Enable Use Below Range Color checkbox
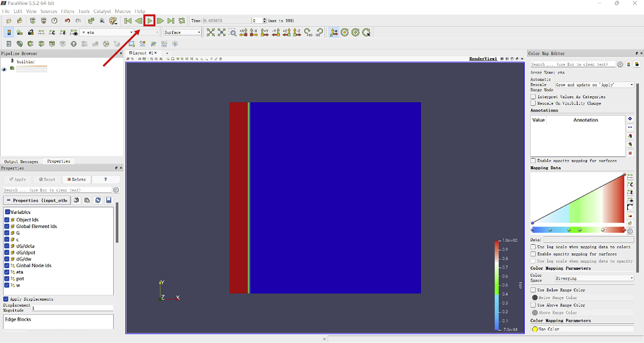The width and height of the screenshot is (644, 343). pos(533,290)
